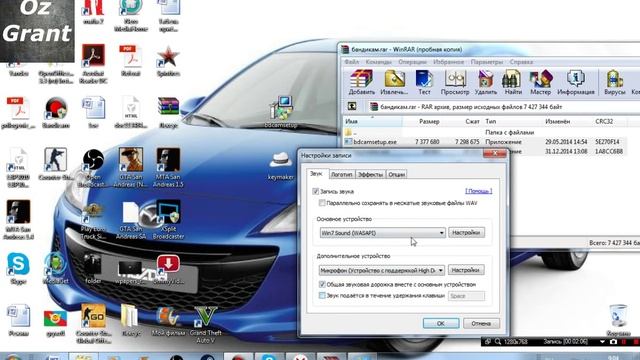Open Дополнительное устройство Микрофон dropdown
This screenshot has height=360, width=640.
click(382, 270)
